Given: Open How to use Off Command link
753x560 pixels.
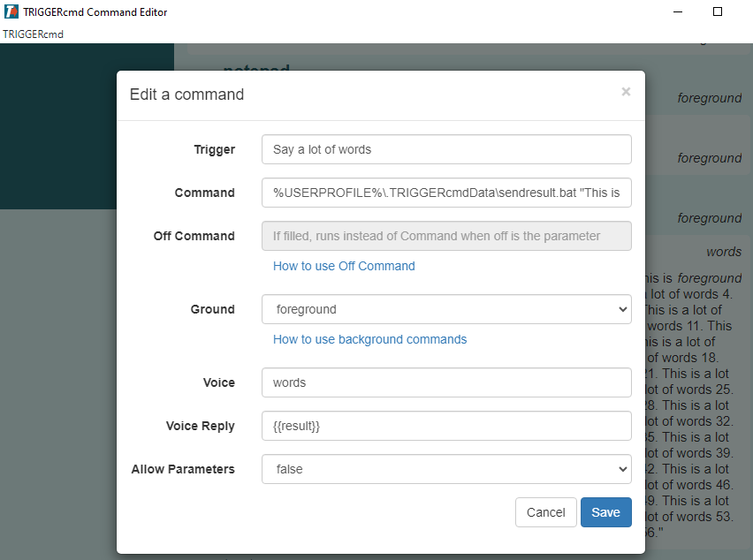Looking at the screenshot, I should (x=344, y=266).
